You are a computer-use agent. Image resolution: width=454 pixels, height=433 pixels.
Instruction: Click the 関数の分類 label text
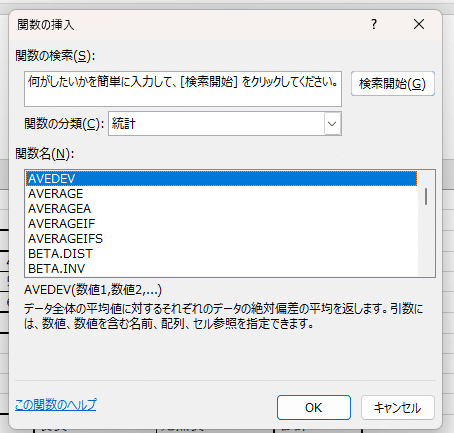click(64, 124)
